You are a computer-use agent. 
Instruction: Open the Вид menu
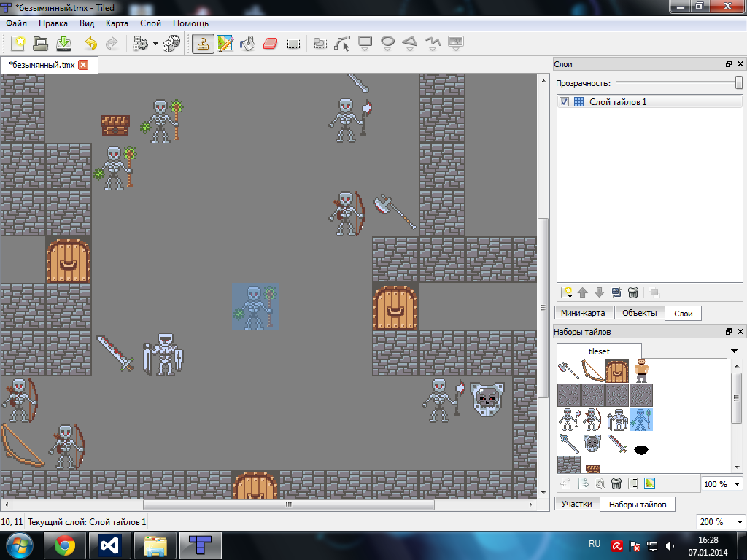(87, 23)
